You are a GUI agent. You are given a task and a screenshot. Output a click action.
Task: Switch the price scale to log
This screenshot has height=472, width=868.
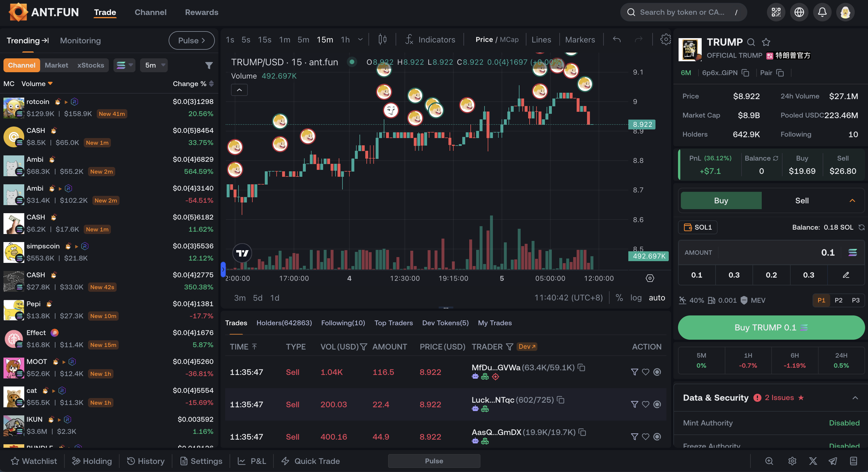coord(636,298)
